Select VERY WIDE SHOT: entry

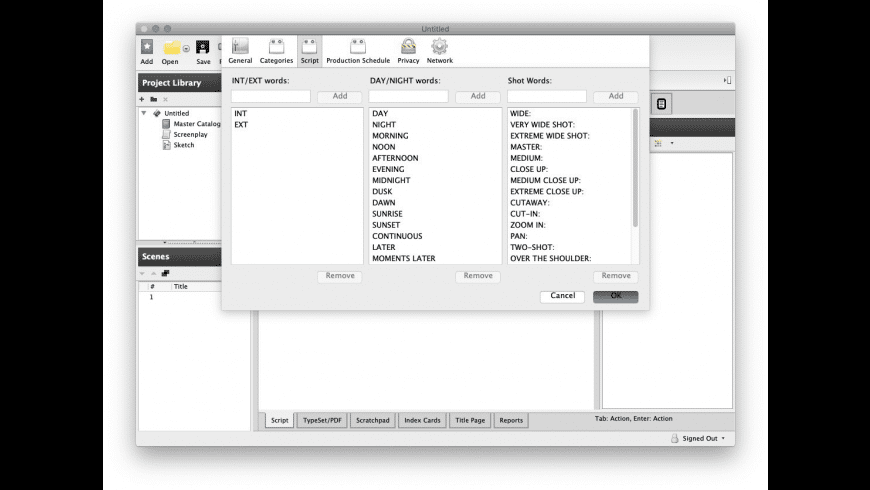(542, 124)
